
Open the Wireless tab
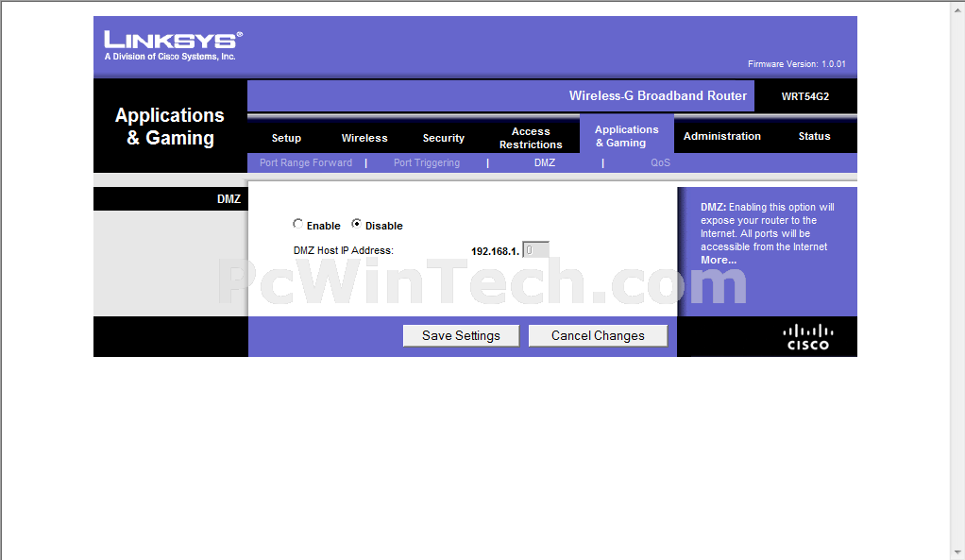coord(364,138)
